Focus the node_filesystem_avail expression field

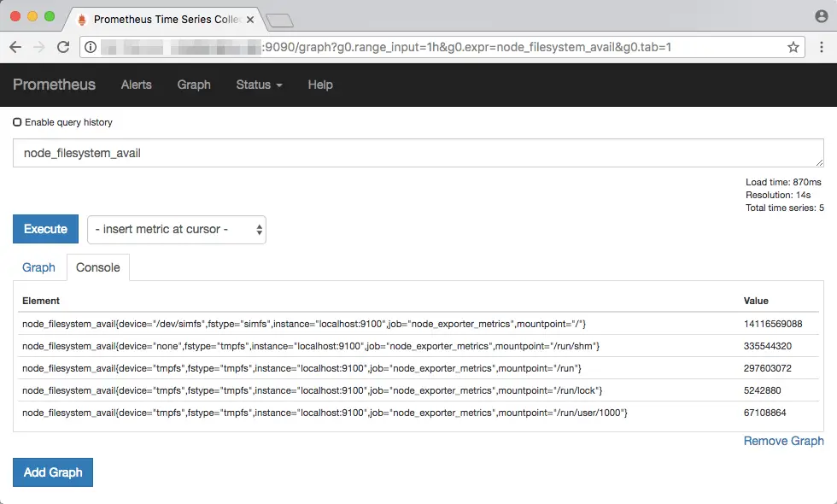tap(418, 153)
